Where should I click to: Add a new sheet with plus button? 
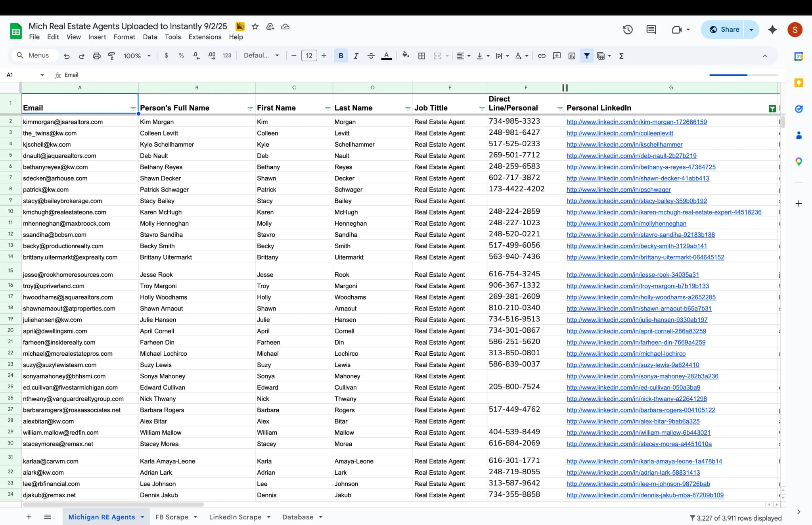(29, 517)
